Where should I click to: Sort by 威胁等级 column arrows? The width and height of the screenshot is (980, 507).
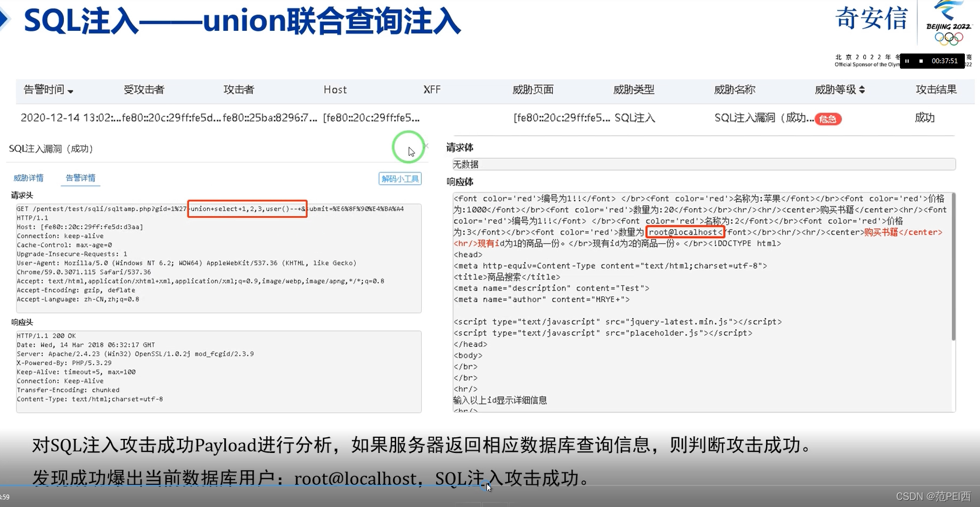(x=862, y=90)
